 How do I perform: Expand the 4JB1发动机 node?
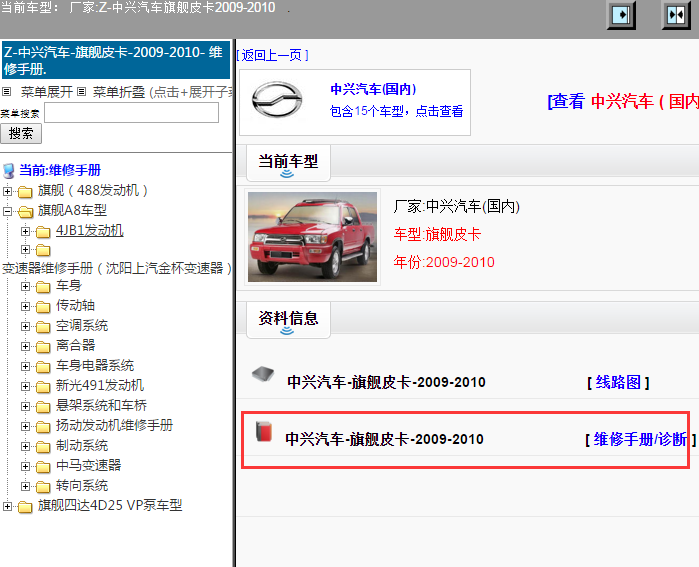click(25, 231)
